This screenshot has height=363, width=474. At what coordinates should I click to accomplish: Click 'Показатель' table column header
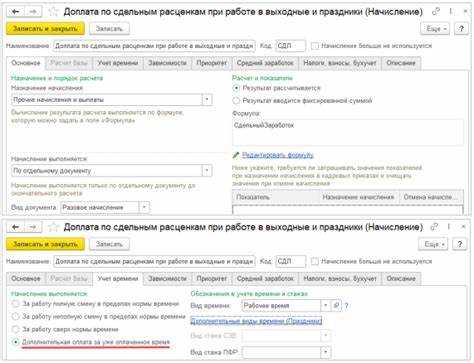(276, 197)
